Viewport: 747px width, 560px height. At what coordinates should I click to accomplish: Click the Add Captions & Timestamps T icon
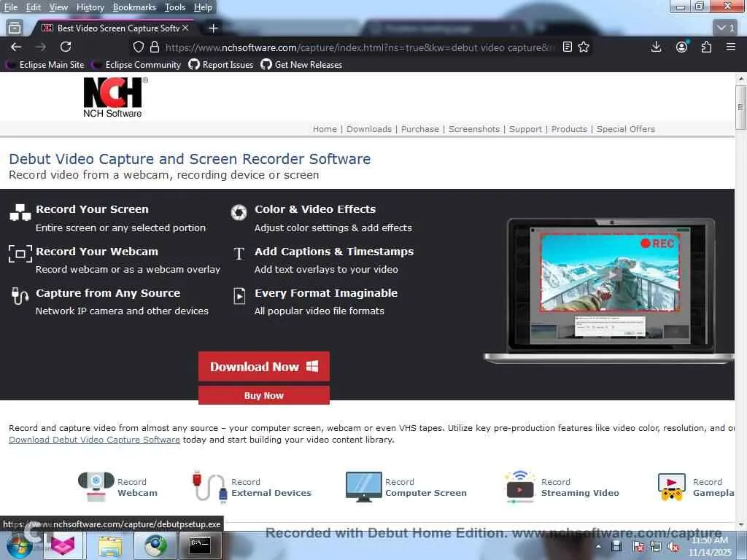(x=239, y=253)
